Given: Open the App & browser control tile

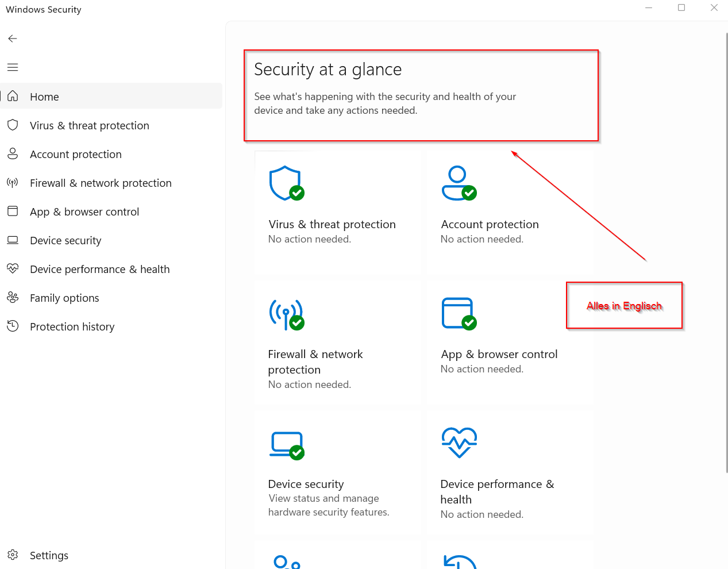Looking at the screenshot, I should (x=499, y=354).
